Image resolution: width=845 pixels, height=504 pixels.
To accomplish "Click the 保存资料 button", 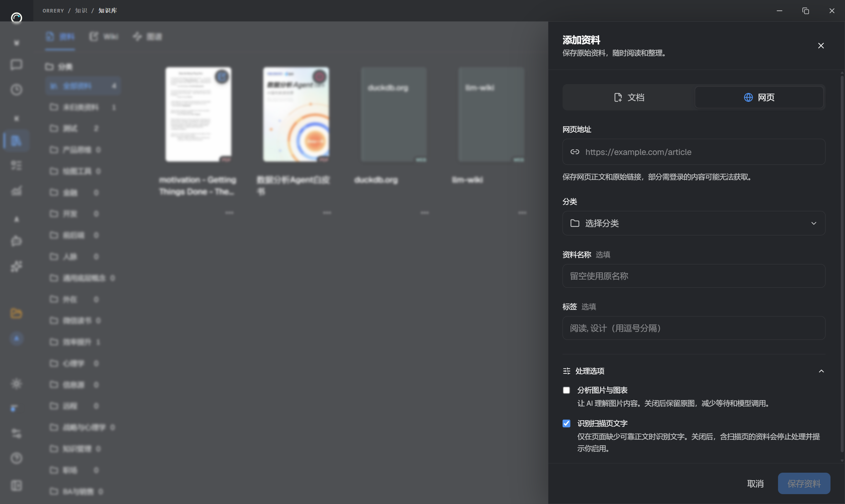I will point(804,484).
